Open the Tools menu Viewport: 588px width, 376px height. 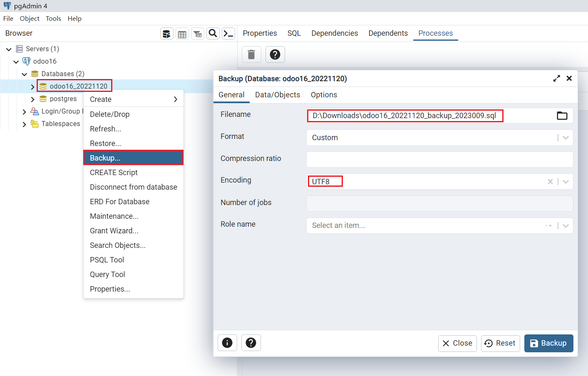53,19
